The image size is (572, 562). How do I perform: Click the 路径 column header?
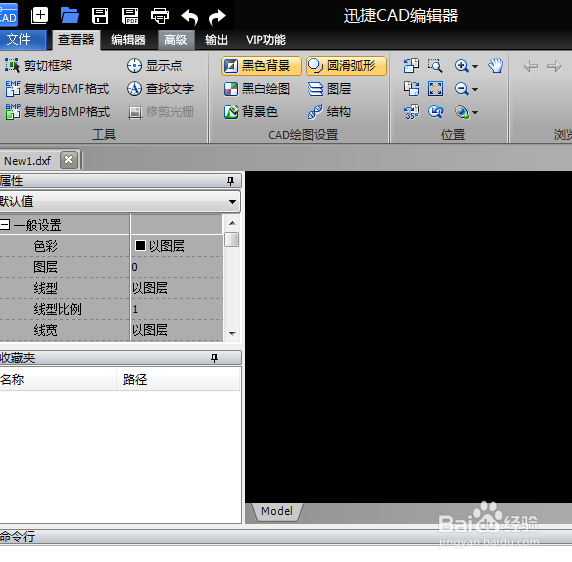(178, 379)
